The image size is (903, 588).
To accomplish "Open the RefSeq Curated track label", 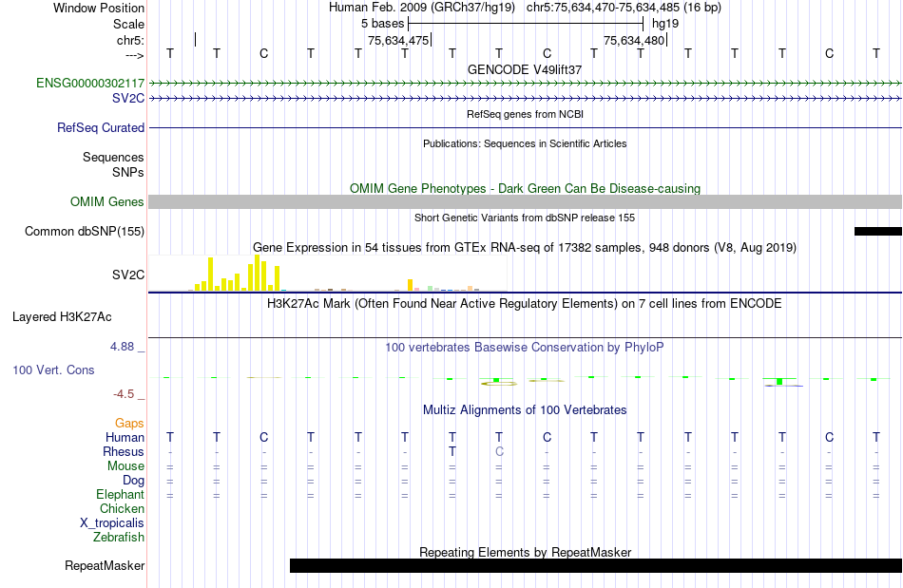I will click(100, 127).
